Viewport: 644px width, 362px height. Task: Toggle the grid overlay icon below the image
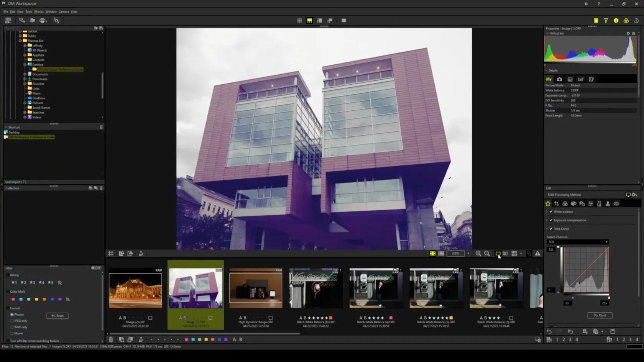click(x=111, y=254)
